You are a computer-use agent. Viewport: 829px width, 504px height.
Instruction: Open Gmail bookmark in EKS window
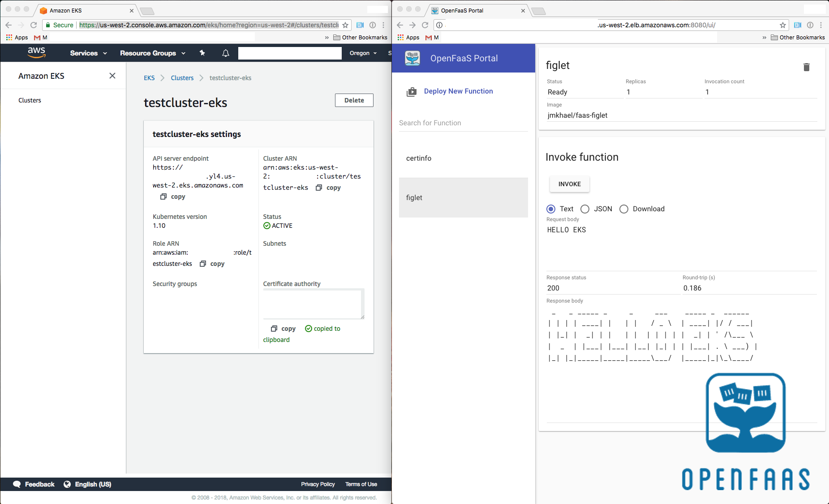click(41, 38)
